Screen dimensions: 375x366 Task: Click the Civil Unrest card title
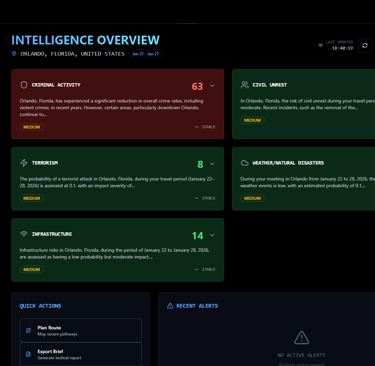270,85
